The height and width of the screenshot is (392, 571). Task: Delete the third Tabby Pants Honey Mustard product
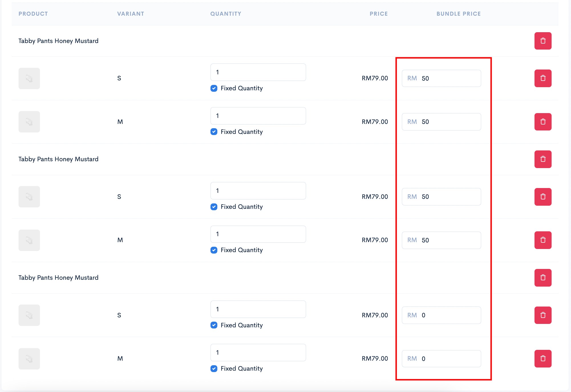point(543,277)
